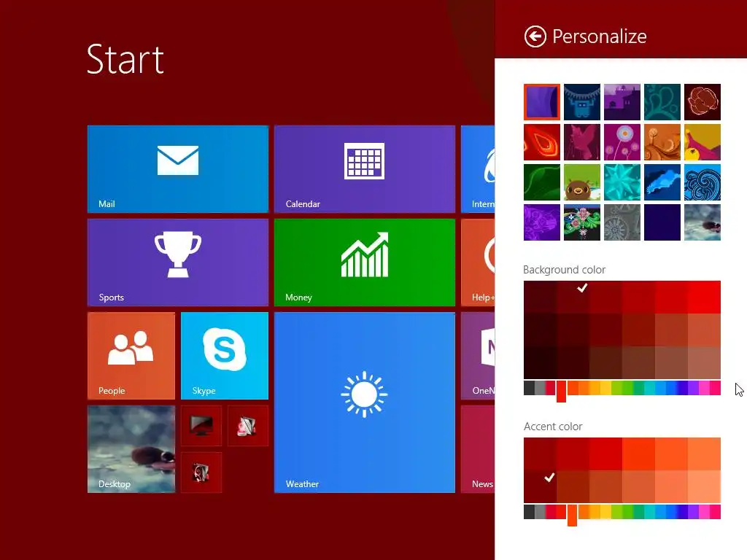Choose the purple ornamental pattern

click(542, 222)
